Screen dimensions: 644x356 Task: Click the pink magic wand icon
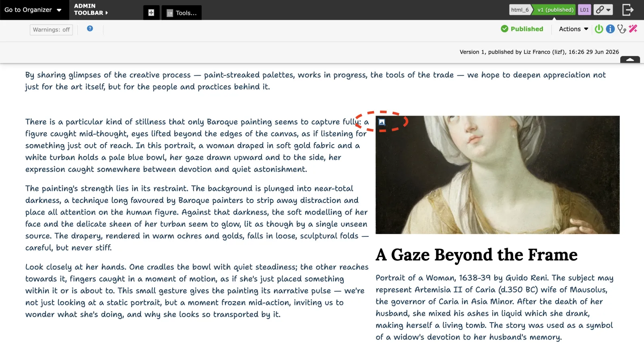(x=633, y=29)
